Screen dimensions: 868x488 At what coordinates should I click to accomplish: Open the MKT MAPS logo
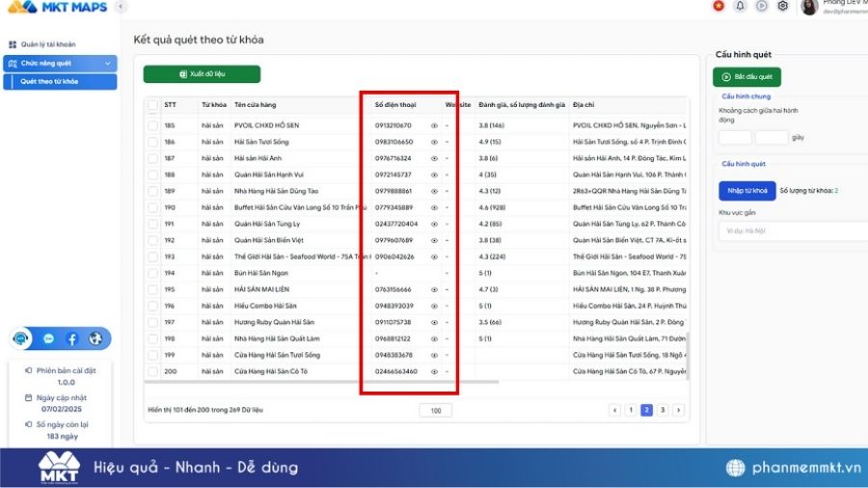[x=57, y=7]
